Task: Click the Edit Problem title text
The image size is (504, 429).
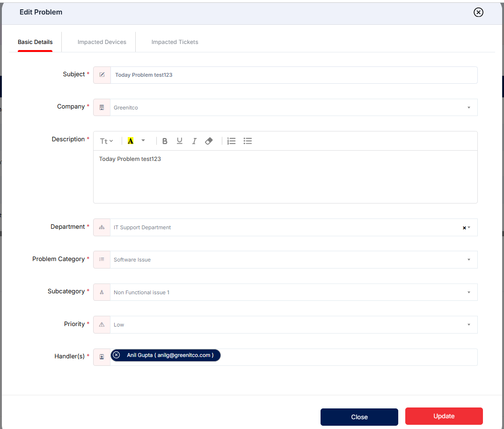Action: tap(41, 12)
